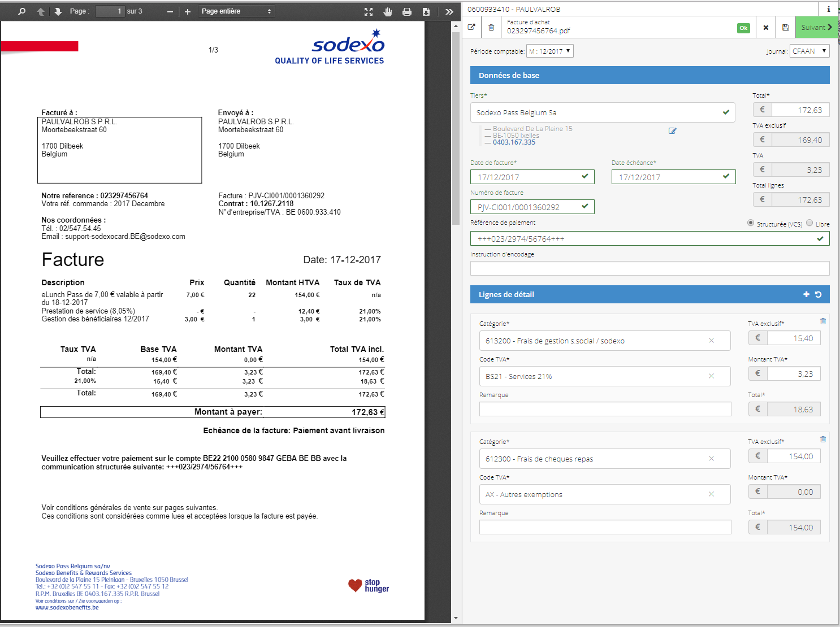The height and width of the screenshot is (627, 840).
Task: Open the Période comptable dropdown
Action: click(550, 51)
